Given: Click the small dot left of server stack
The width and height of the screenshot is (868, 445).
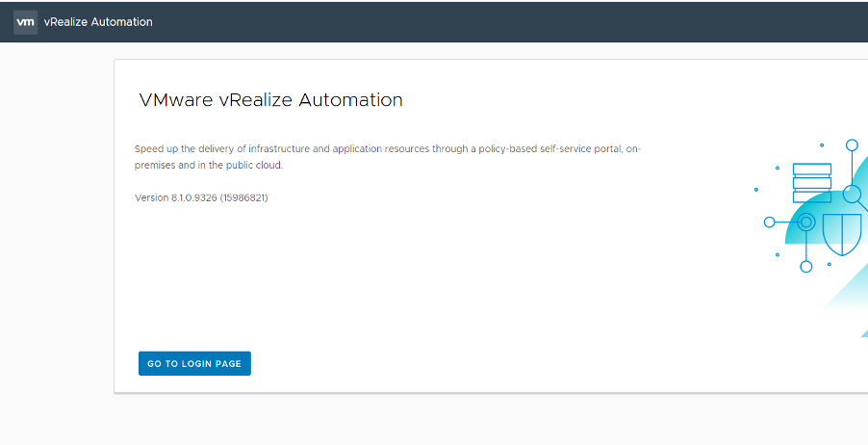Looking at the screenshot, I should tap(778, 168).
